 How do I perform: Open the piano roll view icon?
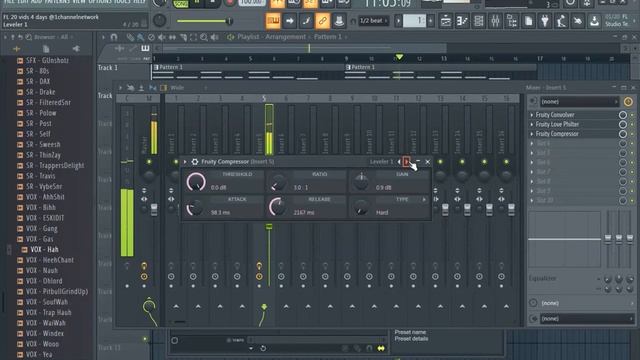pyautogui.click(x=462, y=21)
